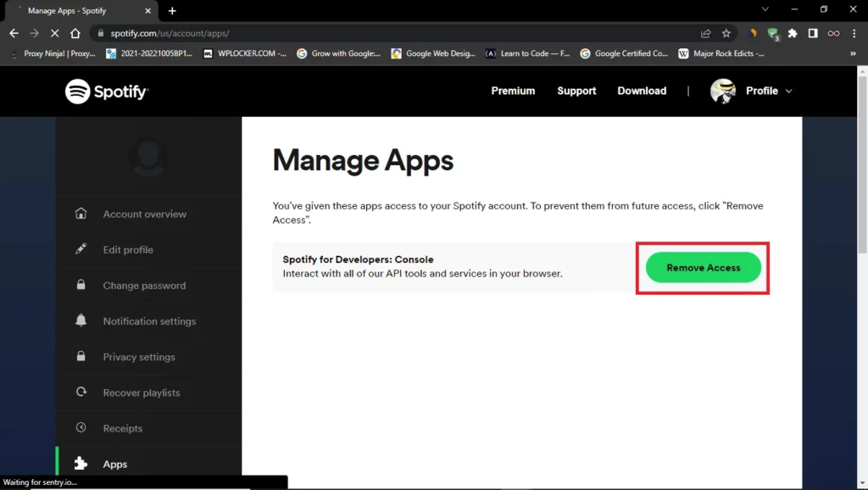868x490 pixels.
Task: Click the Manage Apps heading
Action: [x=363, y=160]
